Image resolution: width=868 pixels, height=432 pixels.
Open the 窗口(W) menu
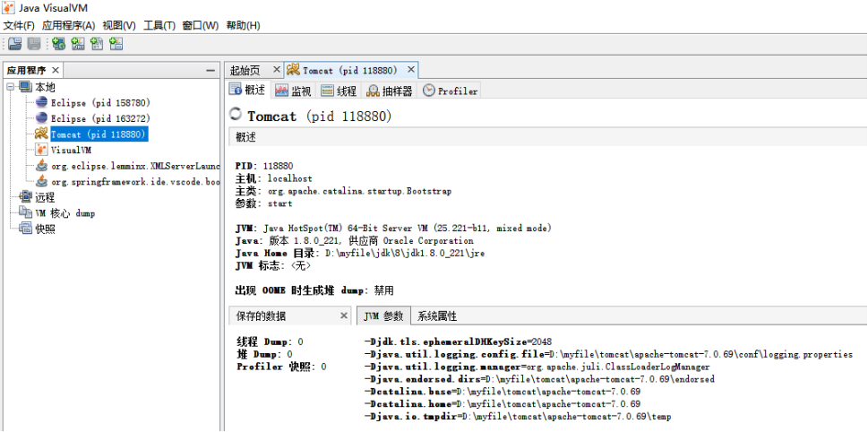201,25
